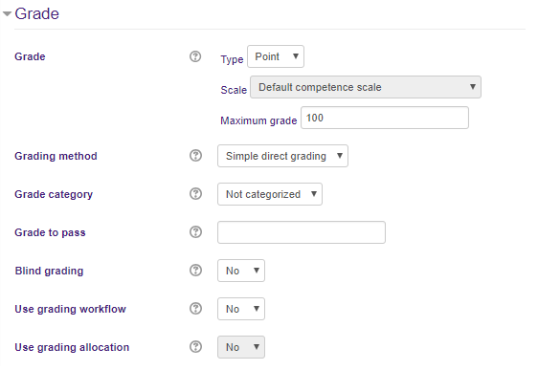Click the Maximum grade label
538x392 pixels.
click(x=258, y=120)
